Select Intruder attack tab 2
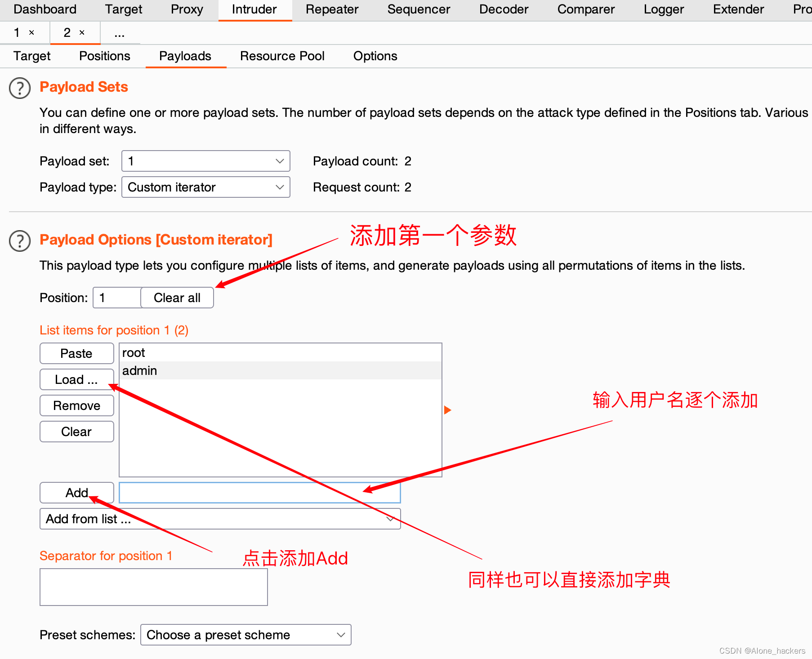 (67, 32)
